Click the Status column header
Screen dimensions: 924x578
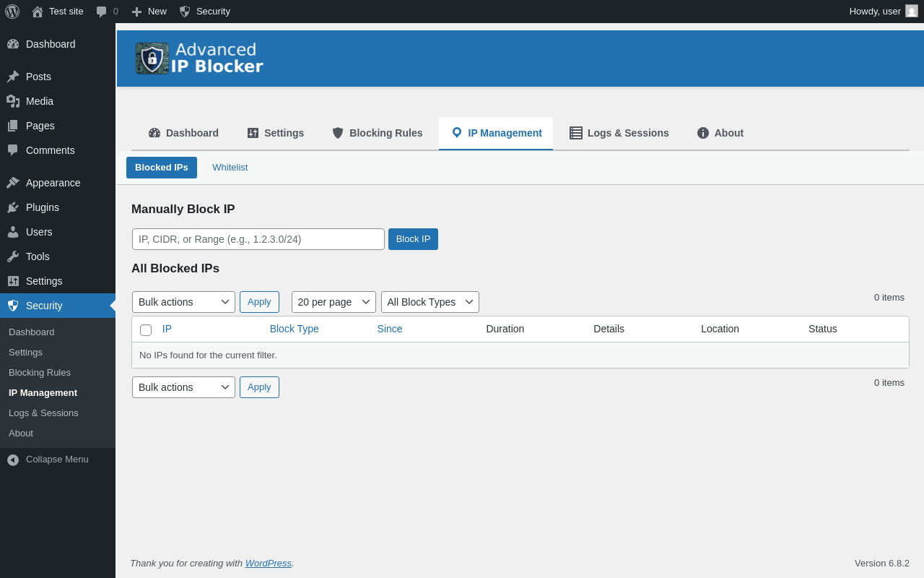tap(823, 329)
